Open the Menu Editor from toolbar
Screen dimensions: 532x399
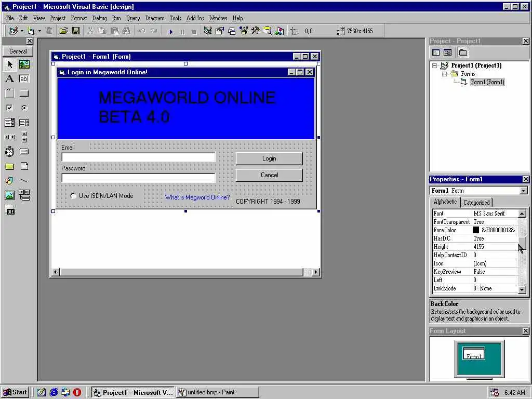[x=49, y=31]
